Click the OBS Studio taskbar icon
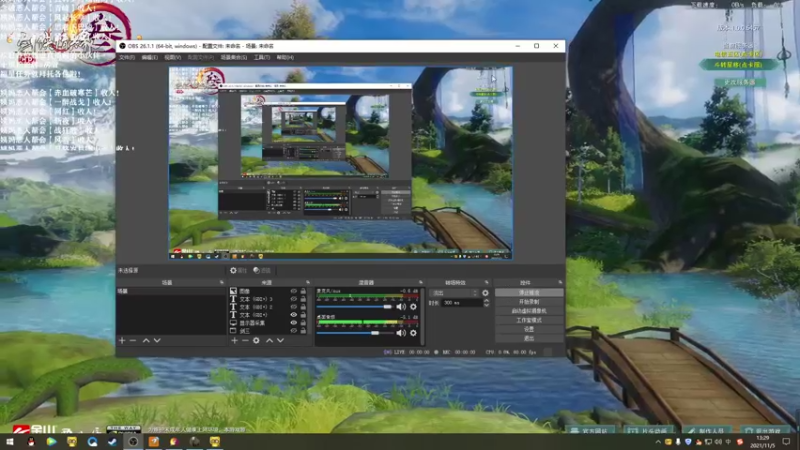Viewport: 800px width, 450px height. click(x=133, y=441)
